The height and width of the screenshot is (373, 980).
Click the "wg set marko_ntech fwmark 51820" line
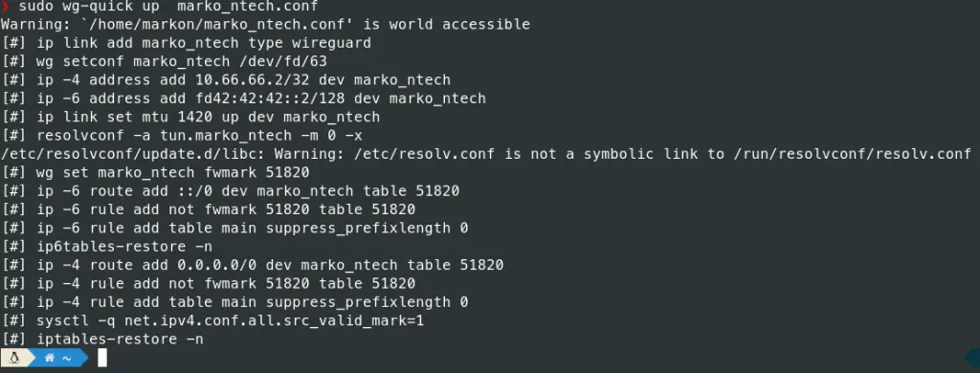point(155,172)
